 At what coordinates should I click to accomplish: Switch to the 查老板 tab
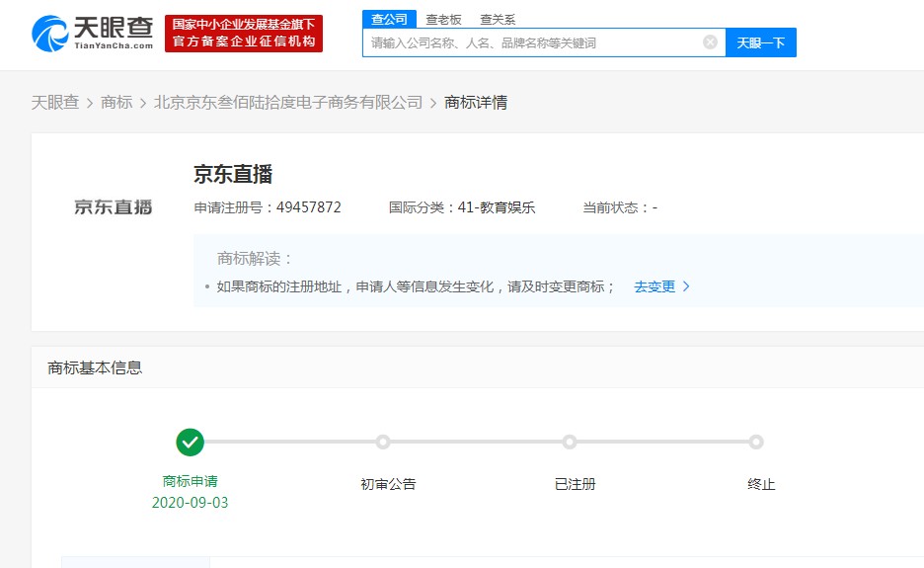pyautogui.click(x=443, y=20)
